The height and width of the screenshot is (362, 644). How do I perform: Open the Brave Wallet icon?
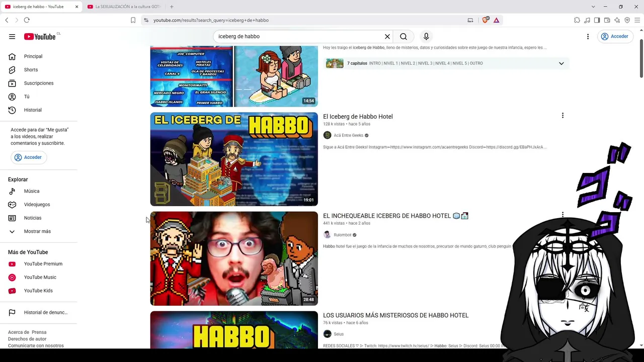[x=607, y=20]
